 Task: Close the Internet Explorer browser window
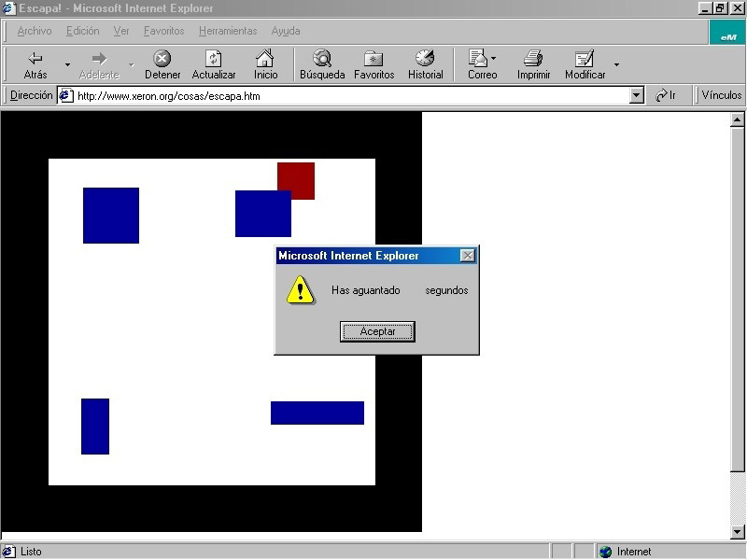point(737,8)
